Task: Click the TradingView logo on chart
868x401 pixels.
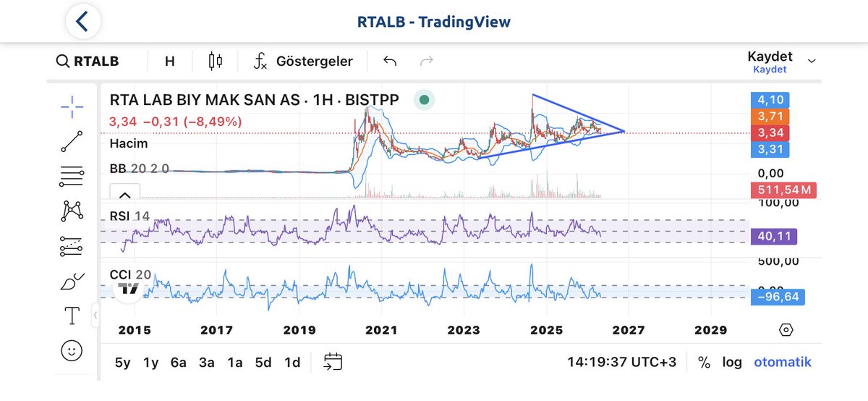Action: click(x=129, y=289)
